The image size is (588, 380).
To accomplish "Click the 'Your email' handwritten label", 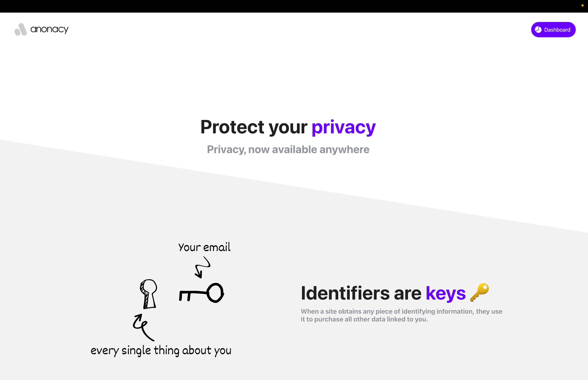I will 204,247.
